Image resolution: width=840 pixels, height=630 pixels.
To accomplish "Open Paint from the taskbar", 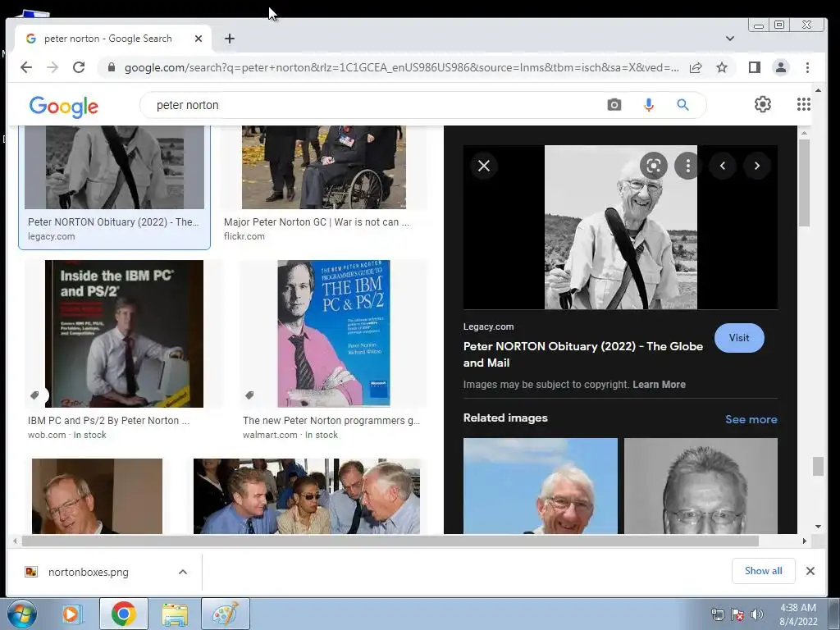I will [x=226, y=614].
